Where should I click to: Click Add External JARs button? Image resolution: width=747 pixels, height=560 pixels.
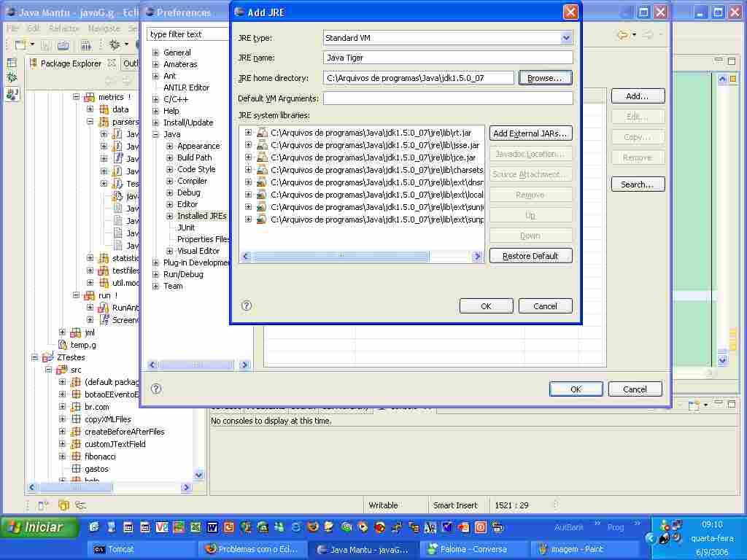pyautogui.click(x=530, y=133)
